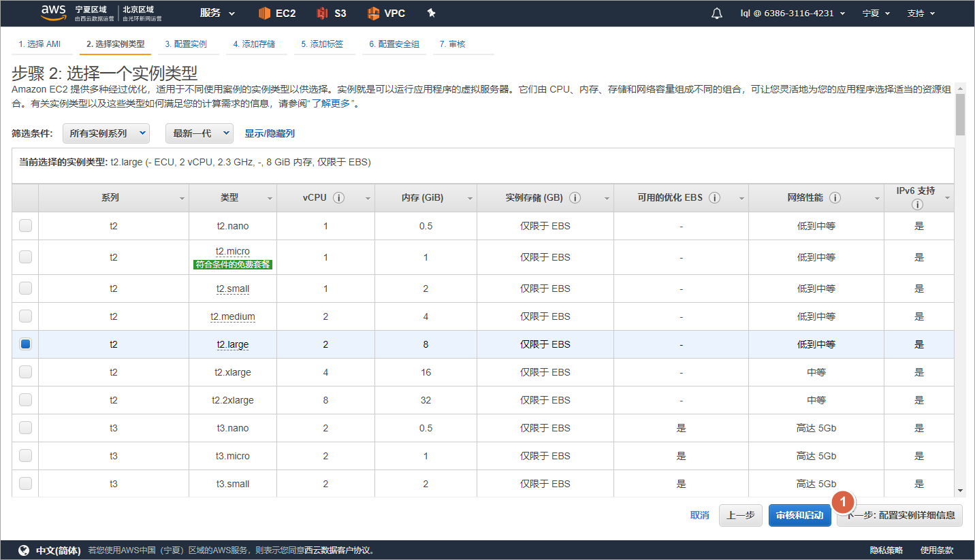Open the 支持 support dropdown

921,13
